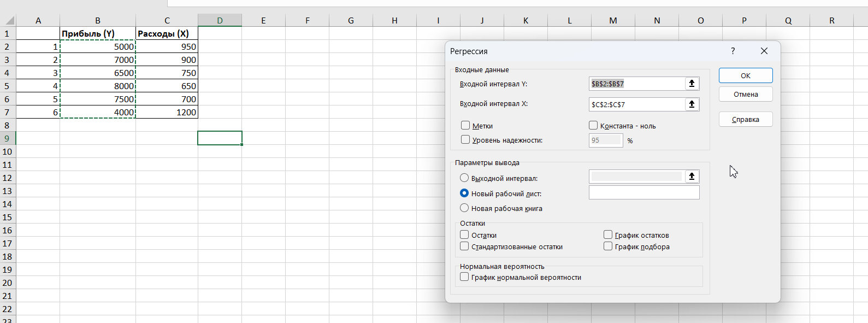Enable Уровень надежности checkbox
Image resolution: width=868 pixels, height=323 pixels.
pyautogui.click(x=465, y=140)
